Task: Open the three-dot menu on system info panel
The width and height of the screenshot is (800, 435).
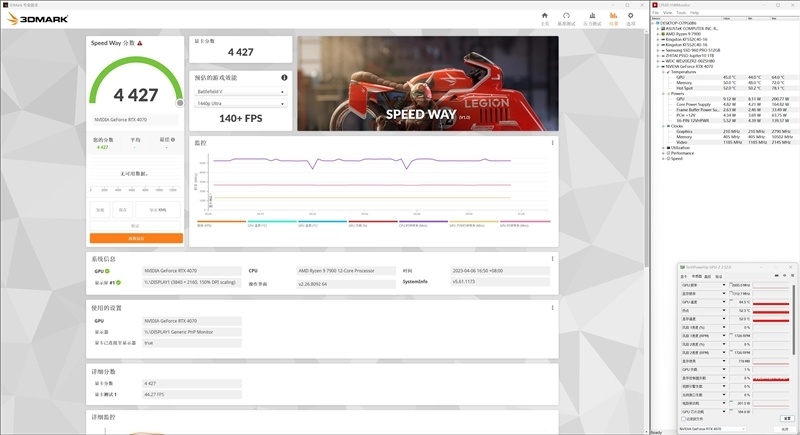Action: tap(552, 259)
